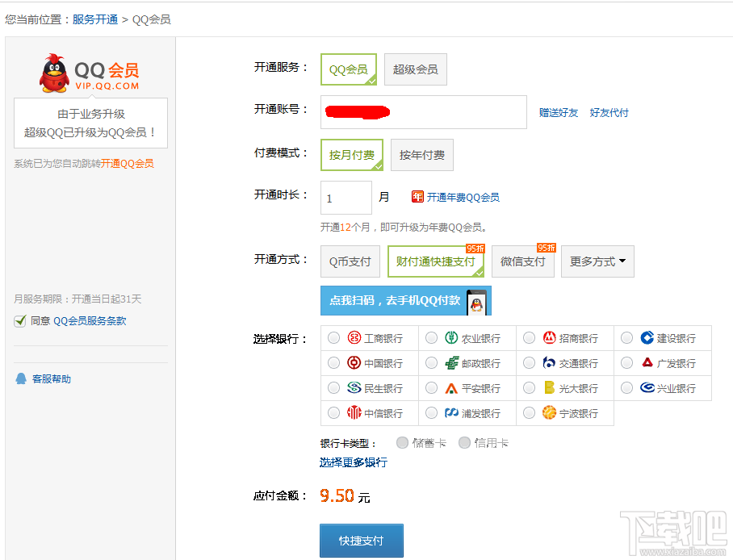This screenshot has height=560, width=733.
Task: Switch to 超级会员 service tab
Action: point(415,69)
